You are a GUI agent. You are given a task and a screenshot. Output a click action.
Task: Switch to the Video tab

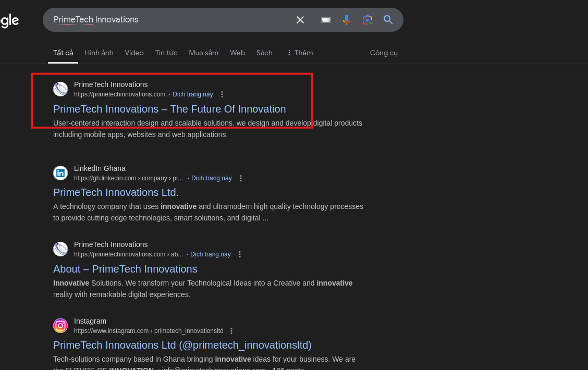click(134, 53)
